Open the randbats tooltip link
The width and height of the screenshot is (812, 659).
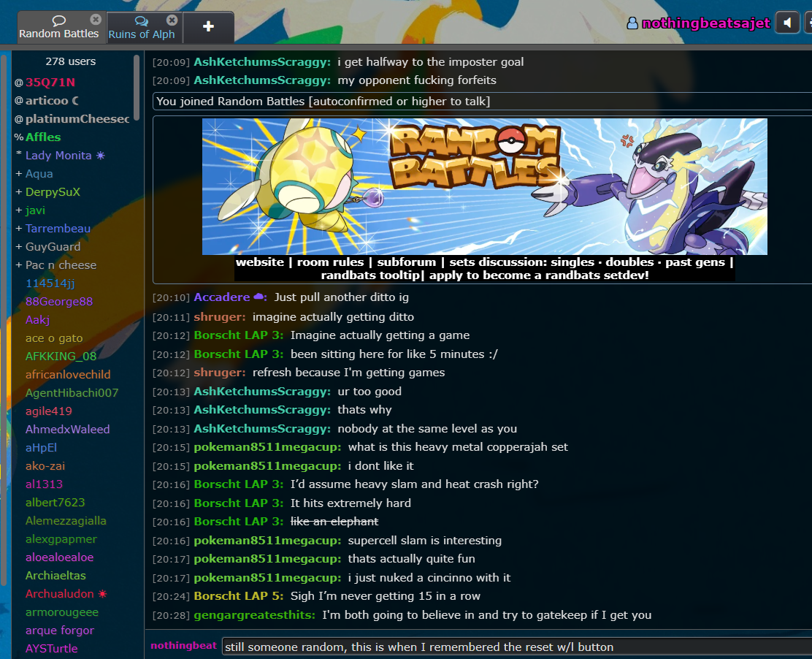(370, 275)
